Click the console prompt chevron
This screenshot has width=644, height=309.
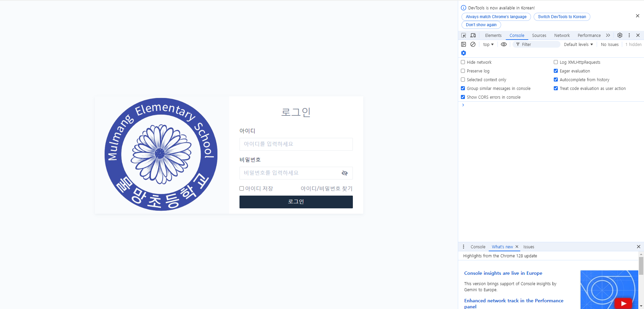[463, 105]
